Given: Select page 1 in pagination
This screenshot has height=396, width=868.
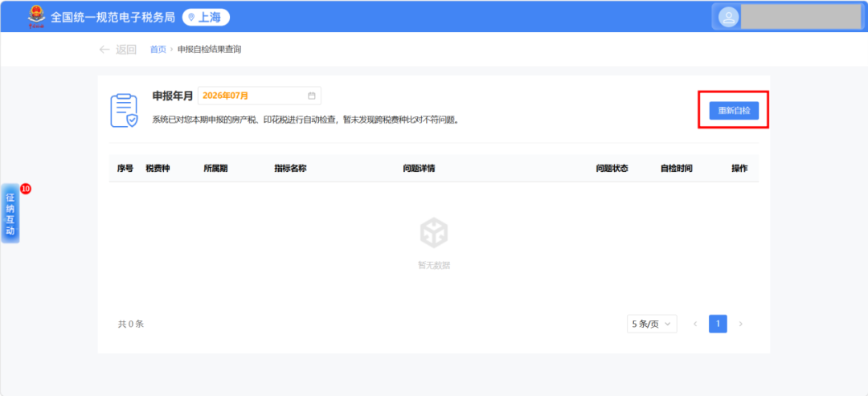Looking at the screenshot, I should (718, 324).
